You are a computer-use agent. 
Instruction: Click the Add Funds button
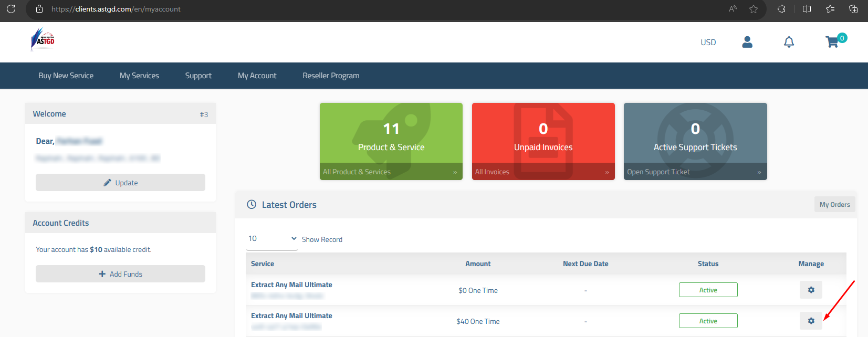(x=120, y=274)
